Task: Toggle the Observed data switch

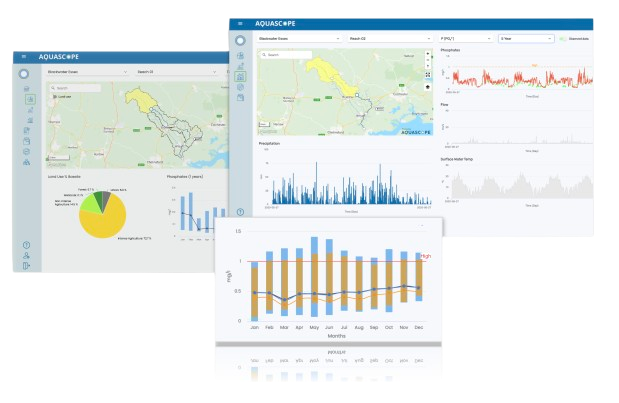Action: pyautogui.click(x=563, y=39)
